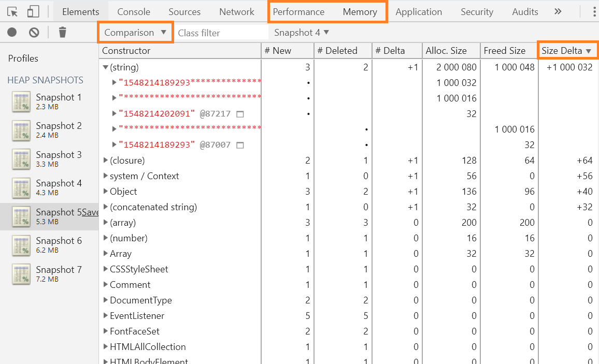
Task: Expand the (closure) constructor row
Action: coord(106,161)
